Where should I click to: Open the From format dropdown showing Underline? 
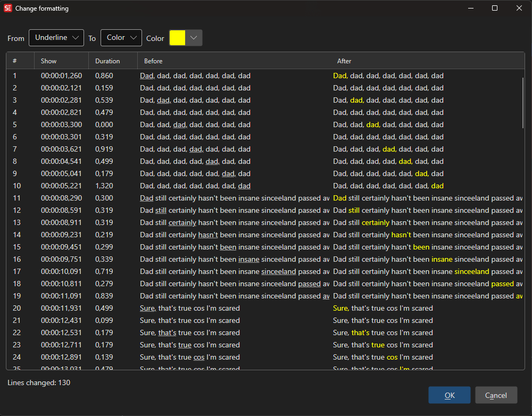pos(56,38)
